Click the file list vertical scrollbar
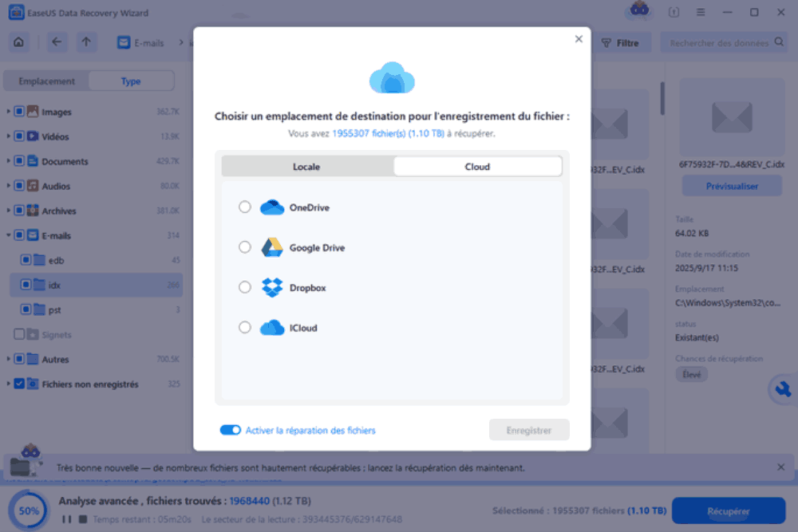798x532 pixels. coord(662,98)
